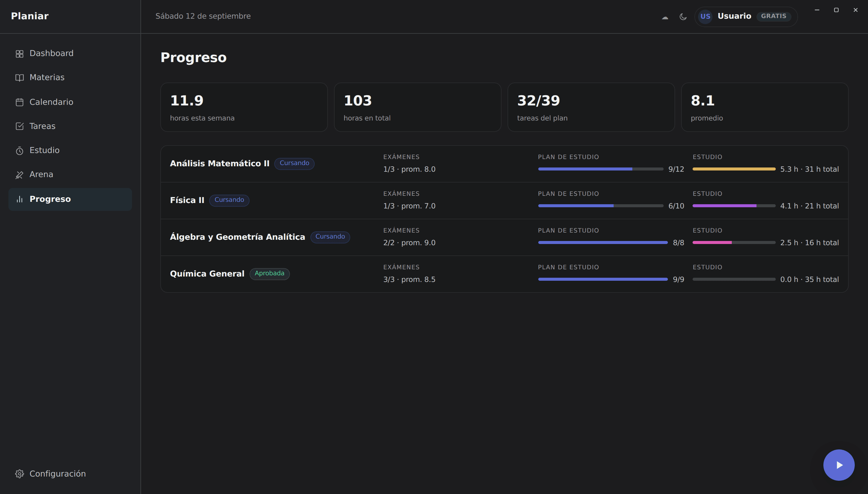Open the Calendario calendar icon
868x494 pixels.
[x=19, y=102]
